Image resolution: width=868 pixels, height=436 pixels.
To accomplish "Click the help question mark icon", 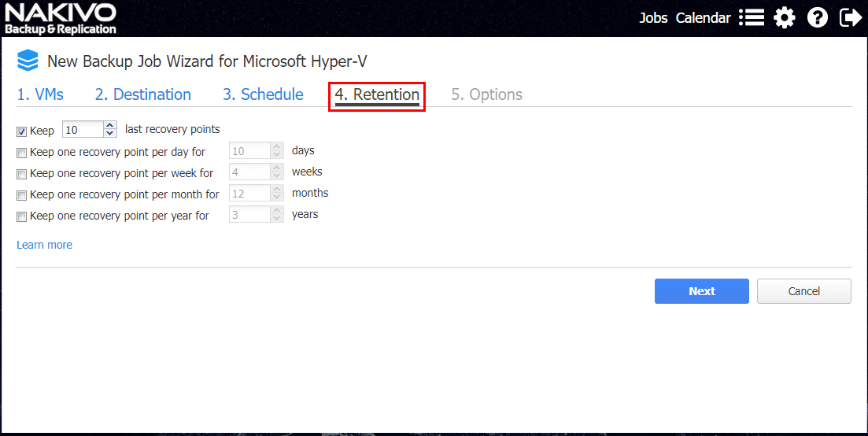I will (x=818, y=17).
